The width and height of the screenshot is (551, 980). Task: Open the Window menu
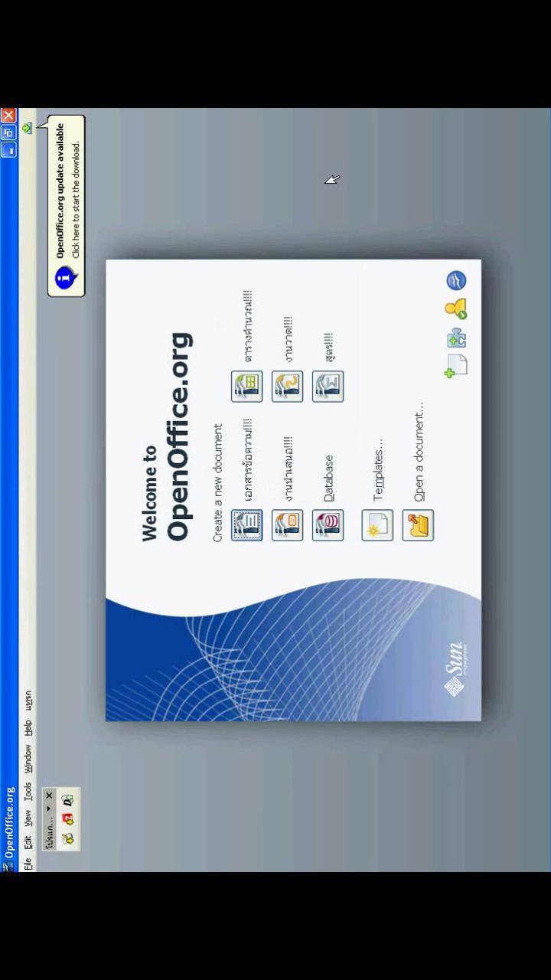pos(28,758)
